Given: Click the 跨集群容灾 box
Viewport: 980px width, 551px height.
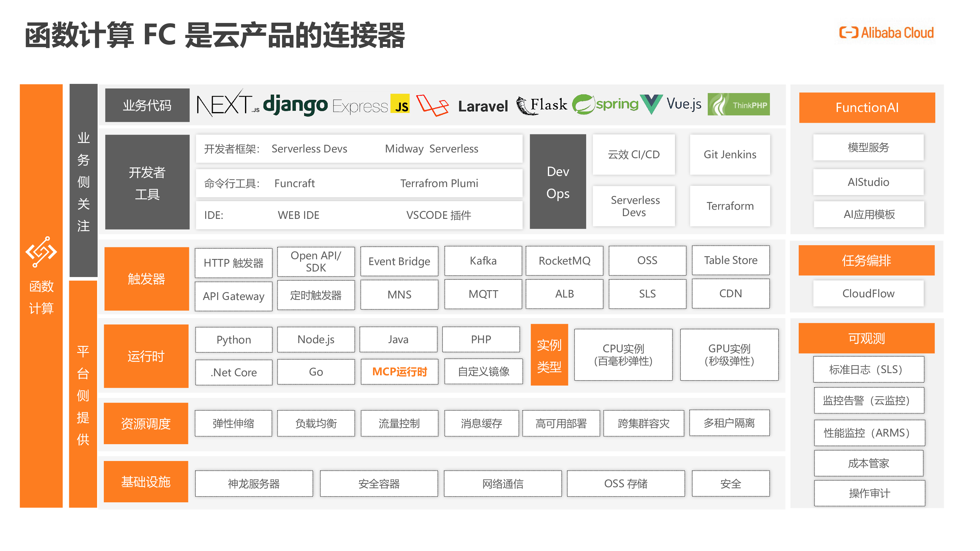Looking at the screenshot, I should click(643, 423).
